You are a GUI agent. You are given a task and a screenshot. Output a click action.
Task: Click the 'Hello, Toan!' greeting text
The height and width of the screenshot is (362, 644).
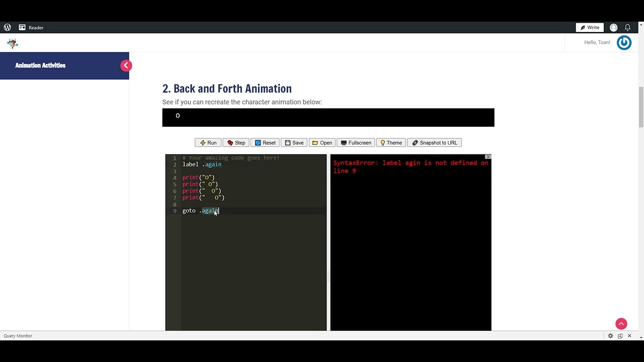pos(597,42)
